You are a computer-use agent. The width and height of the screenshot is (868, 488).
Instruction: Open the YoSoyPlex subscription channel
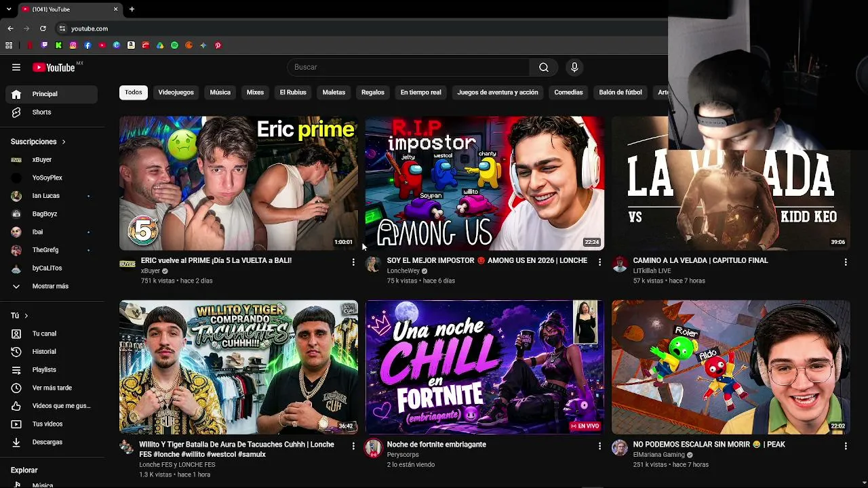point(52,178)
